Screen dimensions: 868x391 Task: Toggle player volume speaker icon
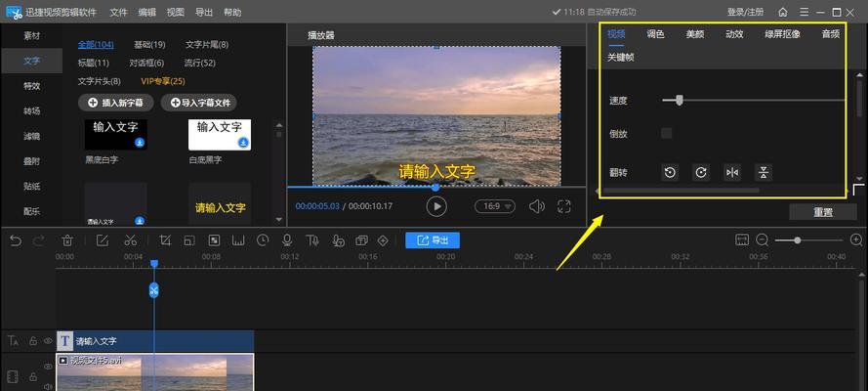(536, 206)
